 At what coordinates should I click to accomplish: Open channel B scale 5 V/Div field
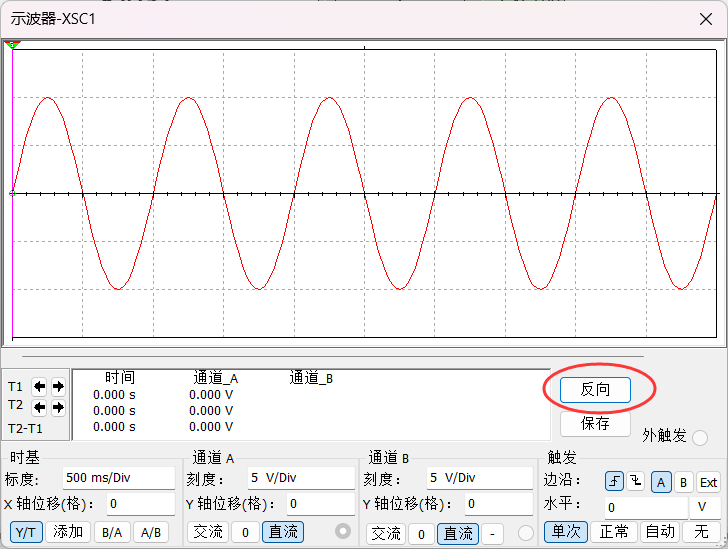pyautogui.click(x=477, y=478)
